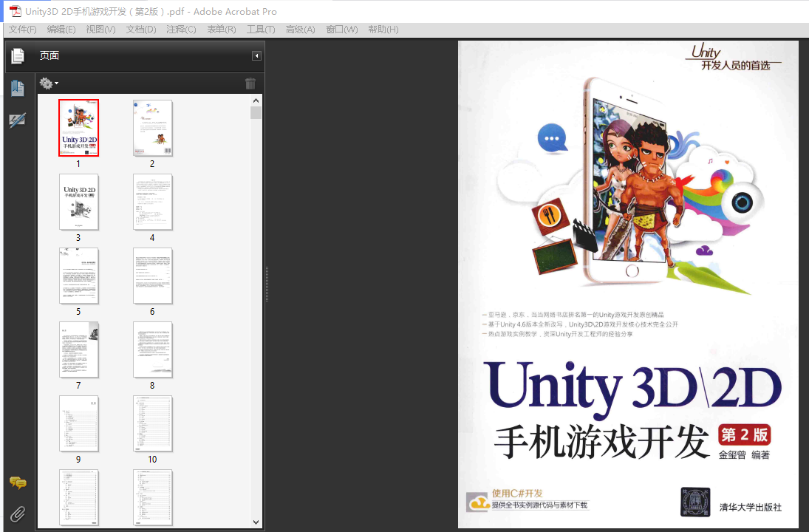Select page 9 thumbnail

[x=78, y=423]
